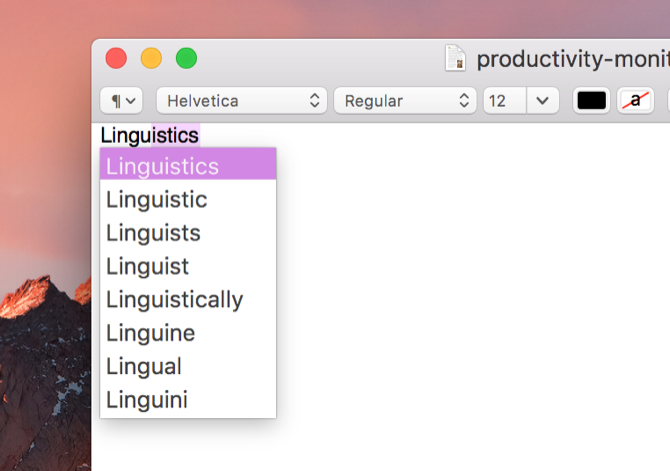
Task: Open the Helvetica font family dropdown
Action: (242, 101)
